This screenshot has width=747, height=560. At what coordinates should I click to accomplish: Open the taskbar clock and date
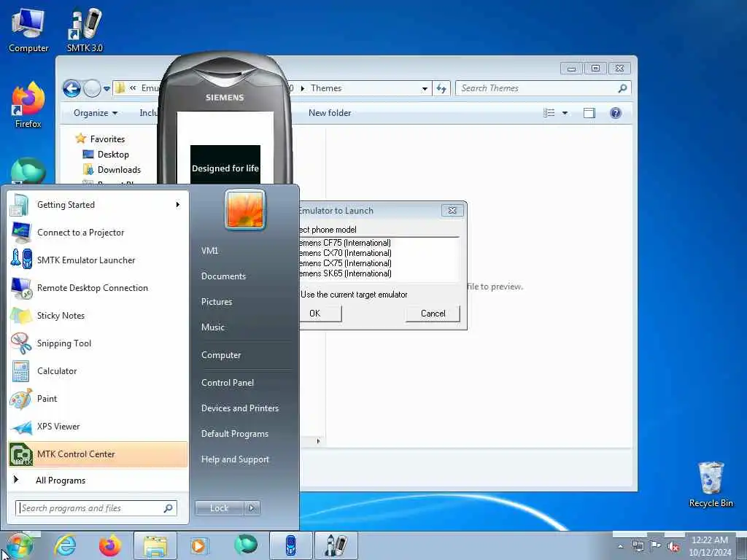coord(710,546)
